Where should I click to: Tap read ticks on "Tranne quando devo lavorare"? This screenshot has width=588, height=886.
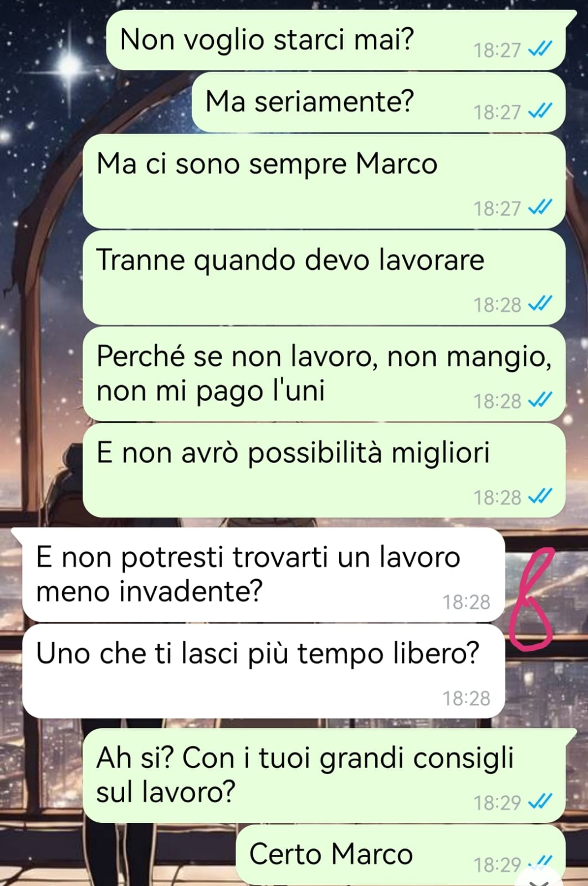(540, 304)
